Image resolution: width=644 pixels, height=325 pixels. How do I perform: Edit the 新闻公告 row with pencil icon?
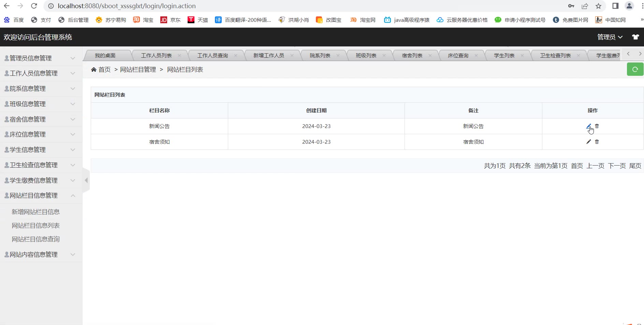coord(588,126)
